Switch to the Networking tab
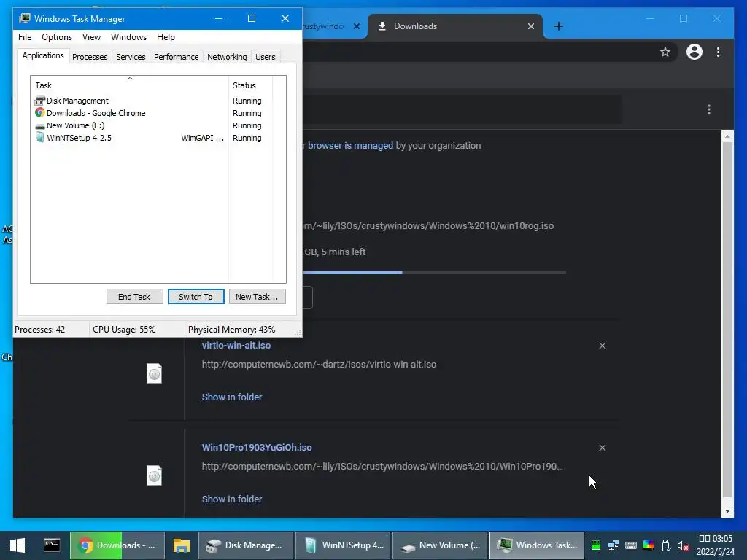The image size is (747, 560). point(227,57)
